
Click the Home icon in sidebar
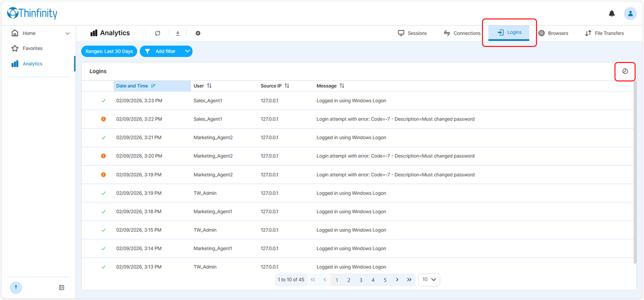[15, 33]
